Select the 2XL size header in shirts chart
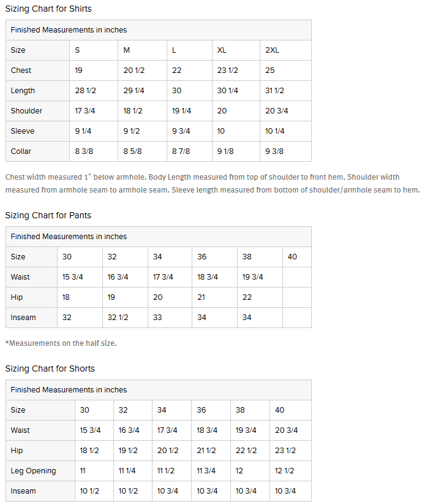This screenshot has height=504, width=422. click(x=272, y=50)
